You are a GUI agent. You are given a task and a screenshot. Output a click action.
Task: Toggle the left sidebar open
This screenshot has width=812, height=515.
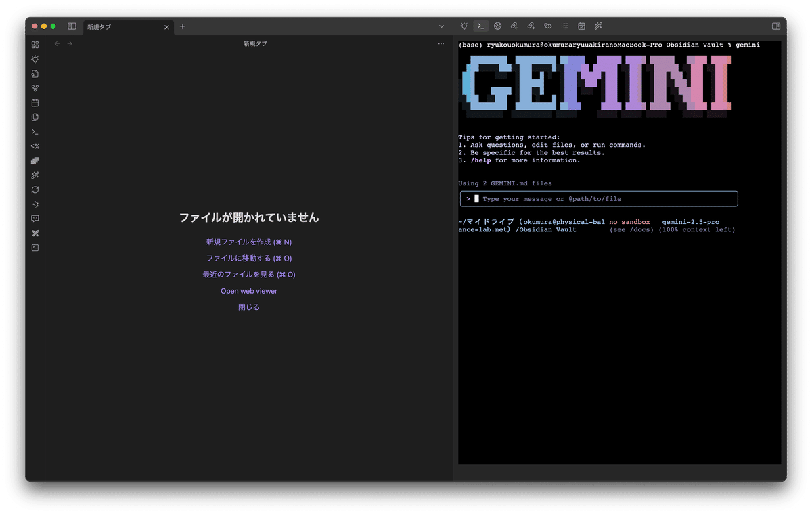pos(72,26)
